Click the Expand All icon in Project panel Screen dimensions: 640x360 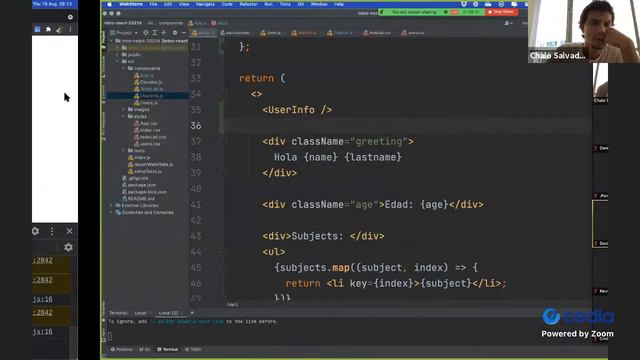pyautogui.click(x=155, y=33)
